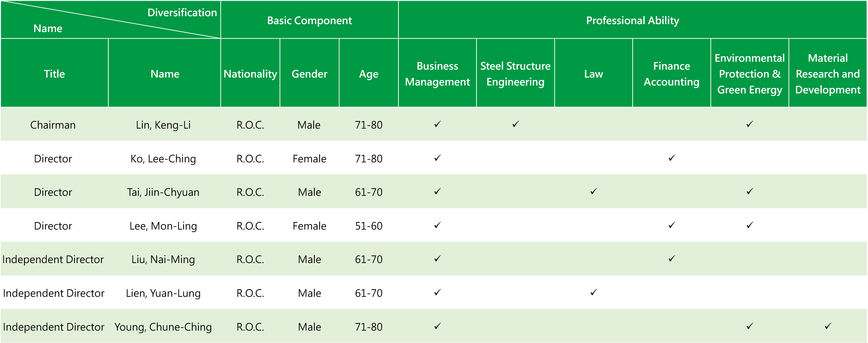Select the name Lin, Keng-Li
Viewport: 868px width, 343px height.
163,125
